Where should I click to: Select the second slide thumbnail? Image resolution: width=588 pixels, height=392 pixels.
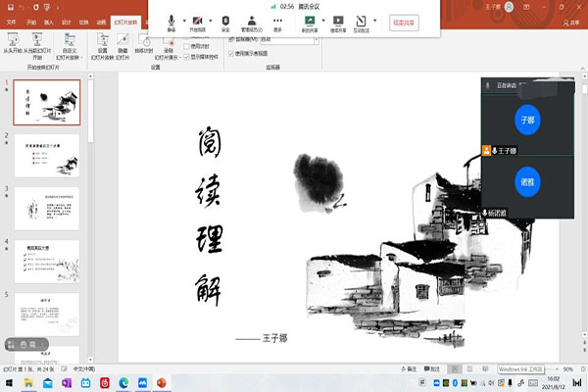52,157
